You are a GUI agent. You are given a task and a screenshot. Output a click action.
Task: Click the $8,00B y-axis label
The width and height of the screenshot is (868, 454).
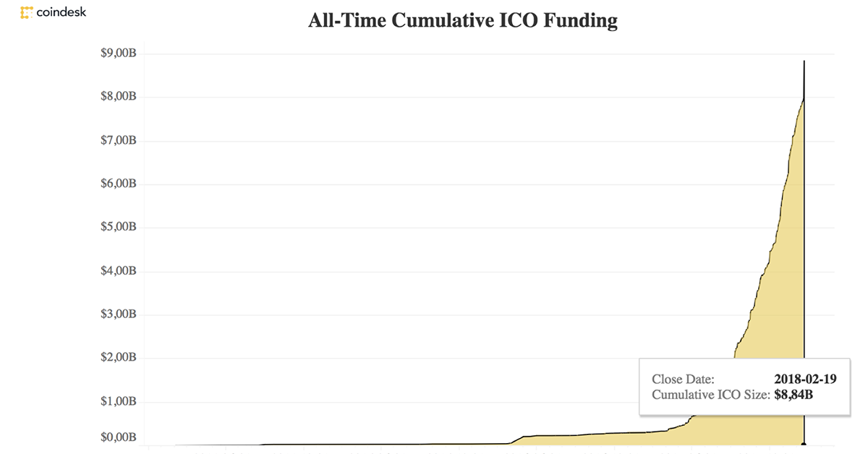(118, 97)
